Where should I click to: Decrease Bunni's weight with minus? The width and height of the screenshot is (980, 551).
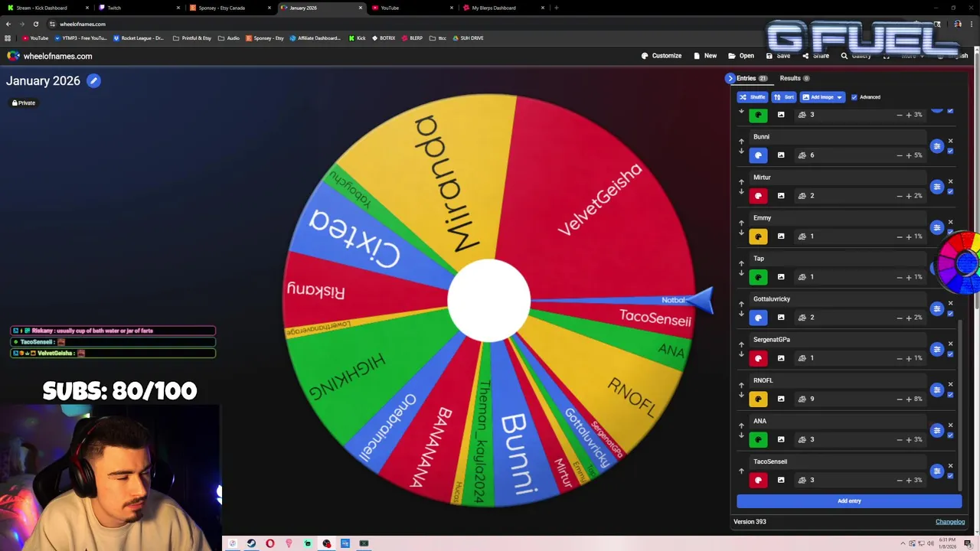[899, 155]
